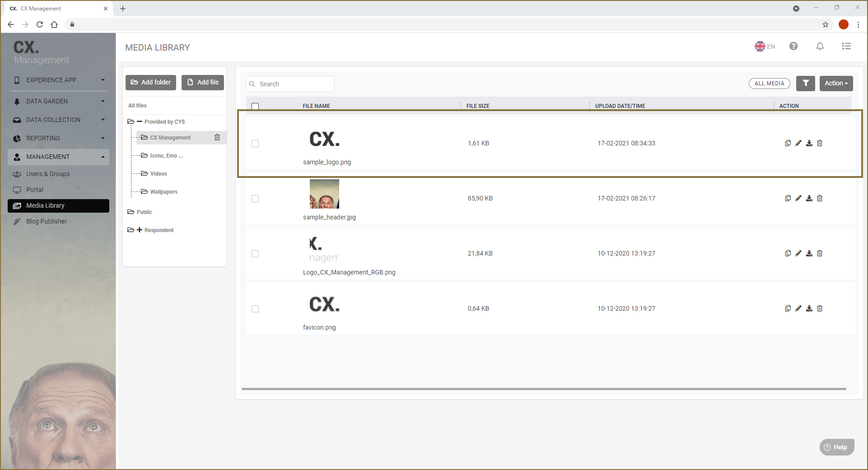Edit Logo_CX_Management_RGB.png pencil icon
868x470 pixels.
(798, 253)
